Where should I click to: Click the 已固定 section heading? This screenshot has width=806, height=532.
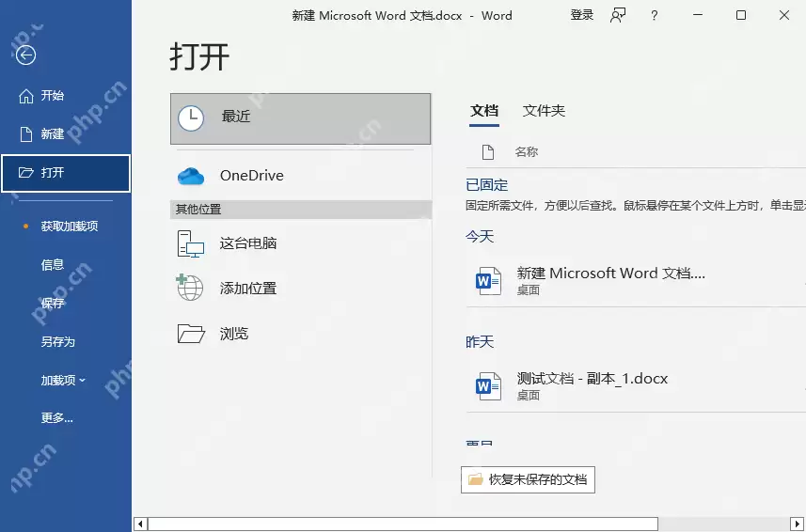click(x=486, y=185)
